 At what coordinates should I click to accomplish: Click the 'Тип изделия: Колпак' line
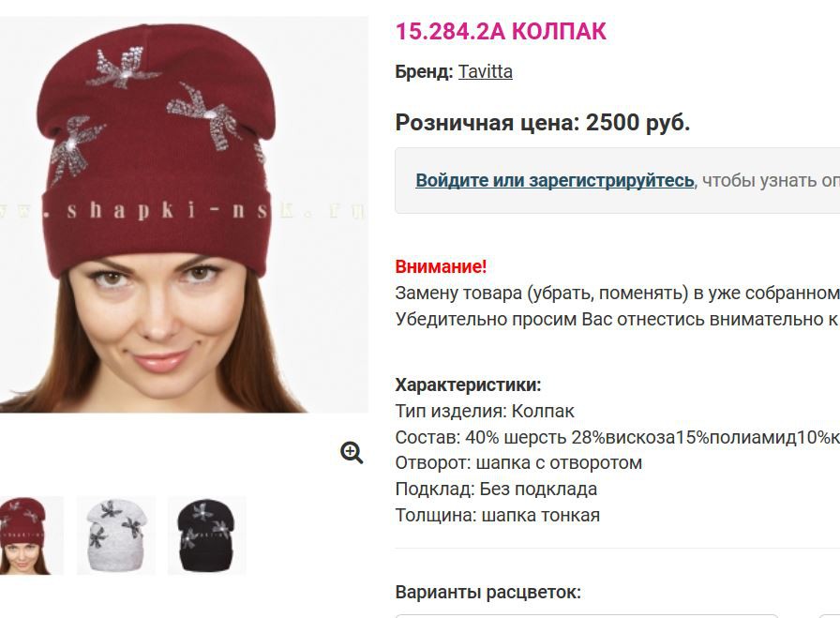(x=485, y=411)
